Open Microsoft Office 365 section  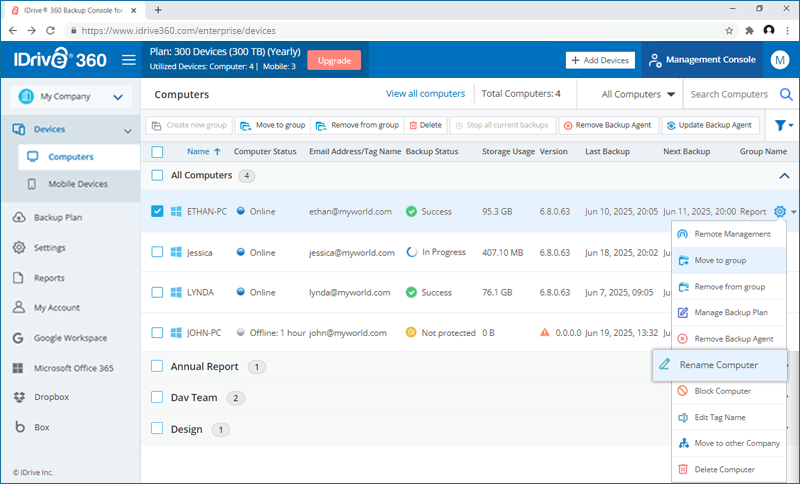pos(73,368)
